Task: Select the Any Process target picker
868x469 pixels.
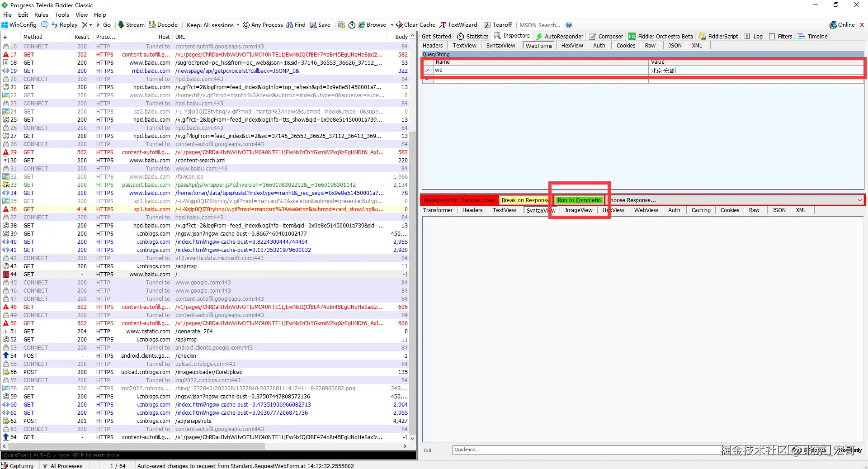Action: pos(263,25)
